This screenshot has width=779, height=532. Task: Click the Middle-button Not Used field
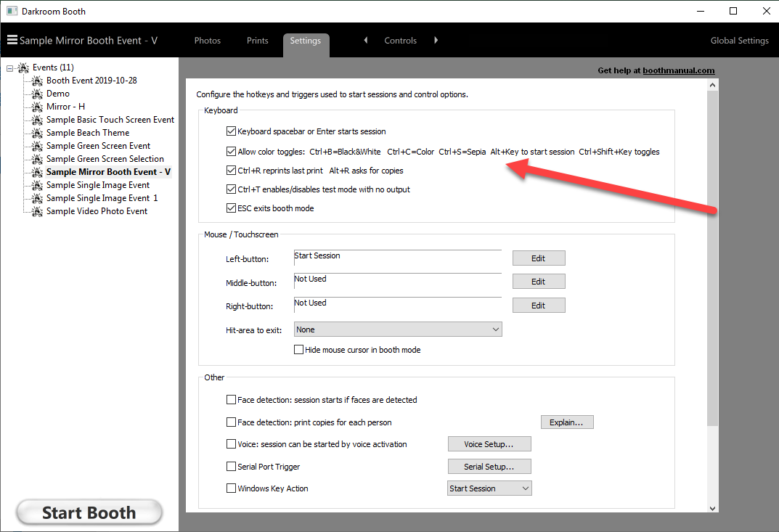tap(398, 282)
